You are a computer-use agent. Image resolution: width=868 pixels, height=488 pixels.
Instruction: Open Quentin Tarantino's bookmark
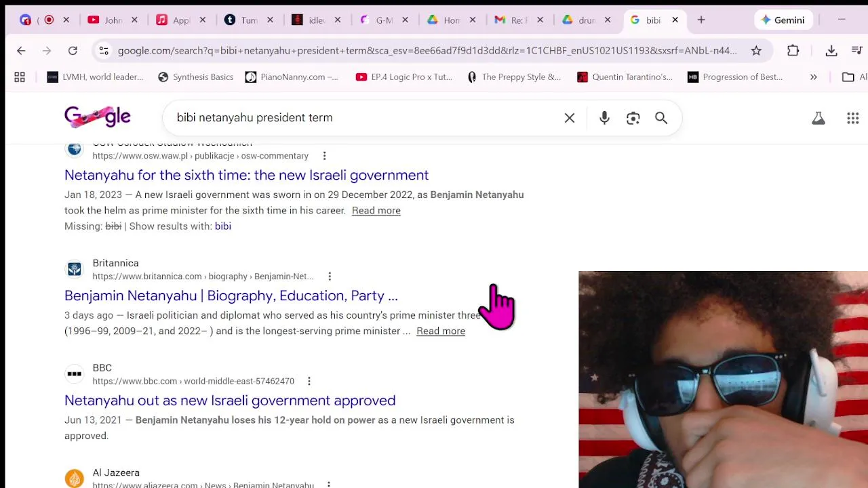click(625, 77)
